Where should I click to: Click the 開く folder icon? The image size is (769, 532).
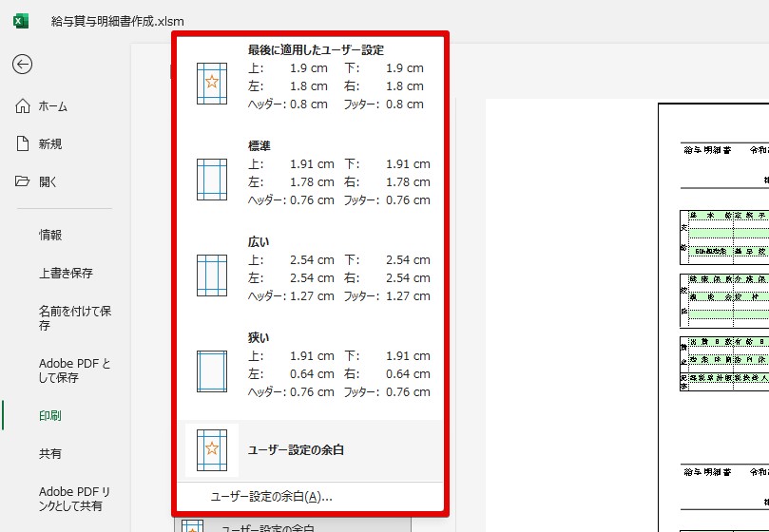pyautogui.click(x=23, y=181)
